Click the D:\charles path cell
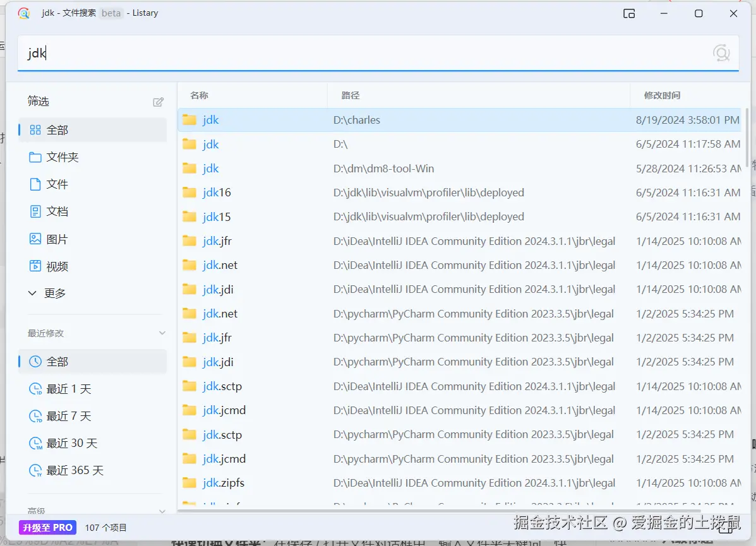 tap(357, 120)
